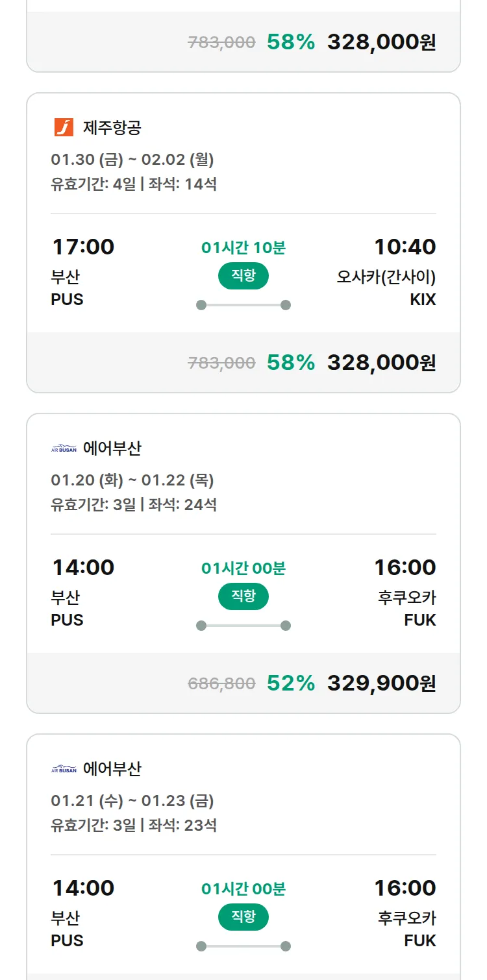
Task: Open 에어부산 name on the 01.21 flight
Action: click(112, 769)
